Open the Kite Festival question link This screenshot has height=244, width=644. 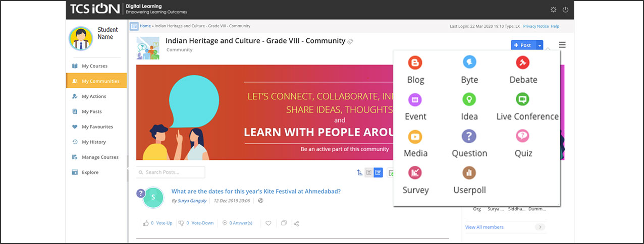[x=256, y=192]
